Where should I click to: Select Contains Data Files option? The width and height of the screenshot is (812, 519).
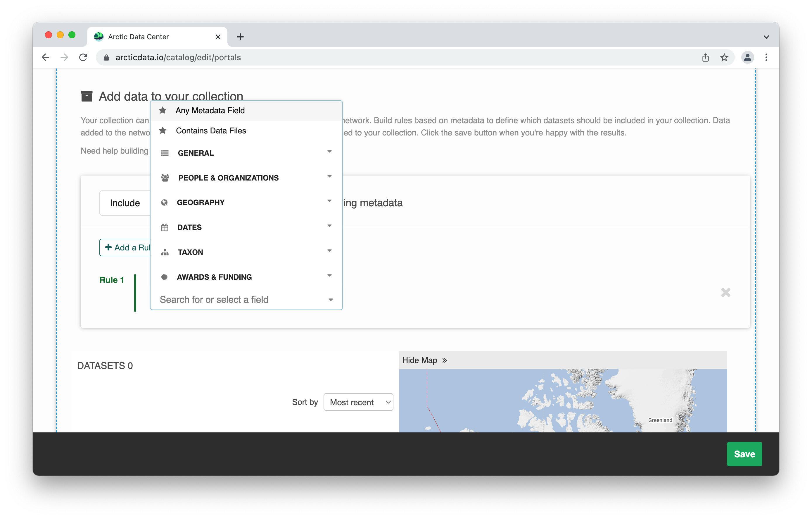[211, 130]
